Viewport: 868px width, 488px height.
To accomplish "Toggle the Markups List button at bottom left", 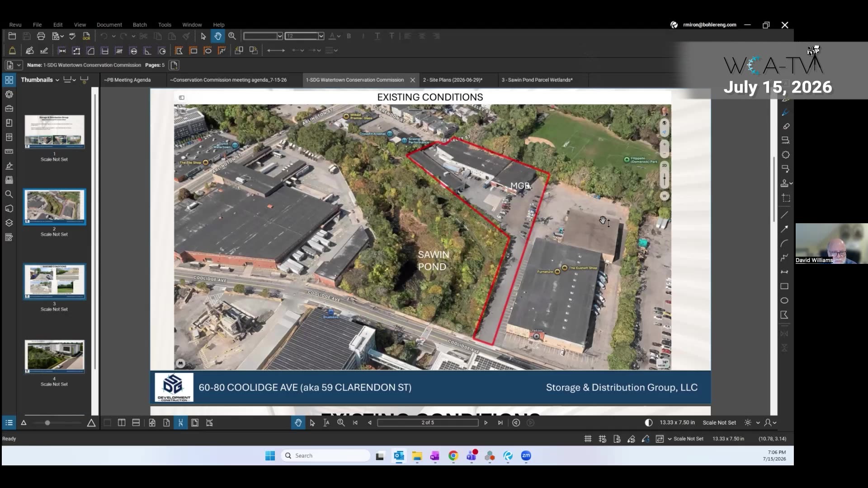I will click(x=9, y=423).
